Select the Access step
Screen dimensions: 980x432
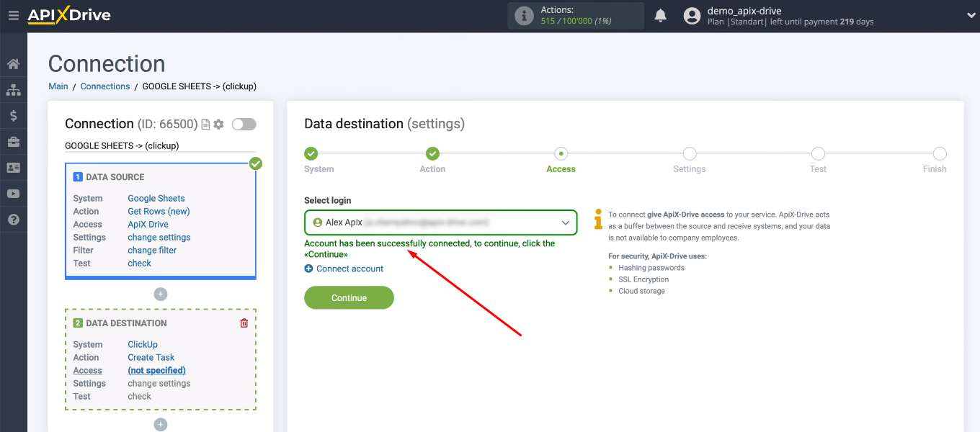561,153
